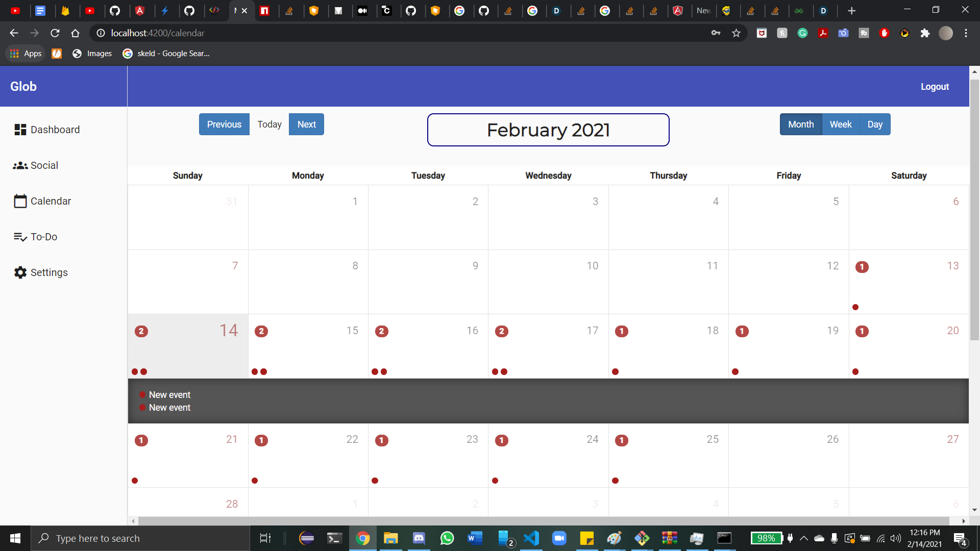
Task: Switch calendar to Day view
Action: pos(874,124)
